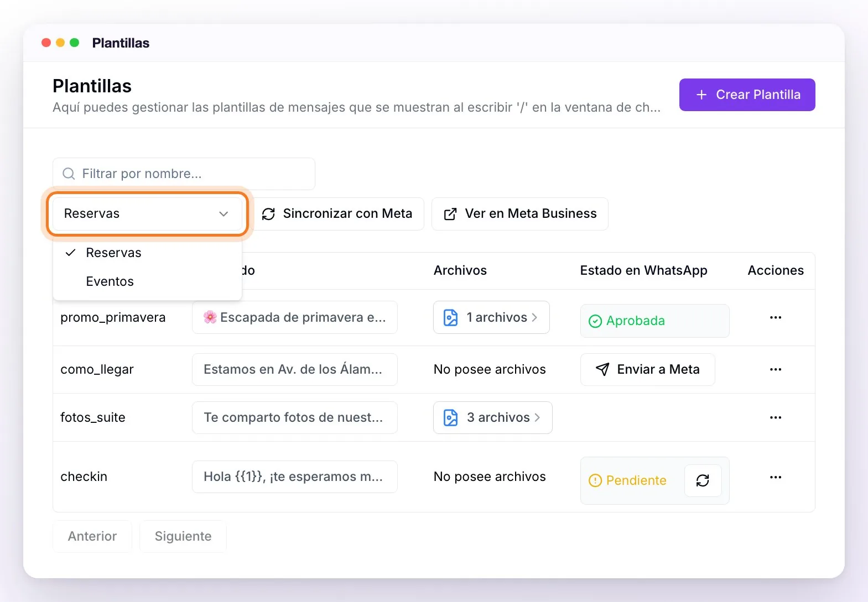The width and height of the screenshot is (868, 602).
Task: Click the Archivos column header
Action: pos(460,270)
